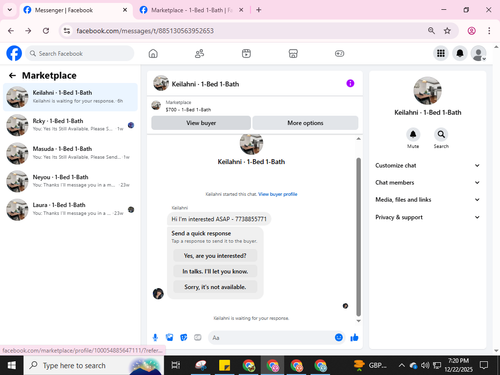This screenshot has height=375, width=500.
Task: Open the tab search dropdown arrow
Action: coord(10,10)
